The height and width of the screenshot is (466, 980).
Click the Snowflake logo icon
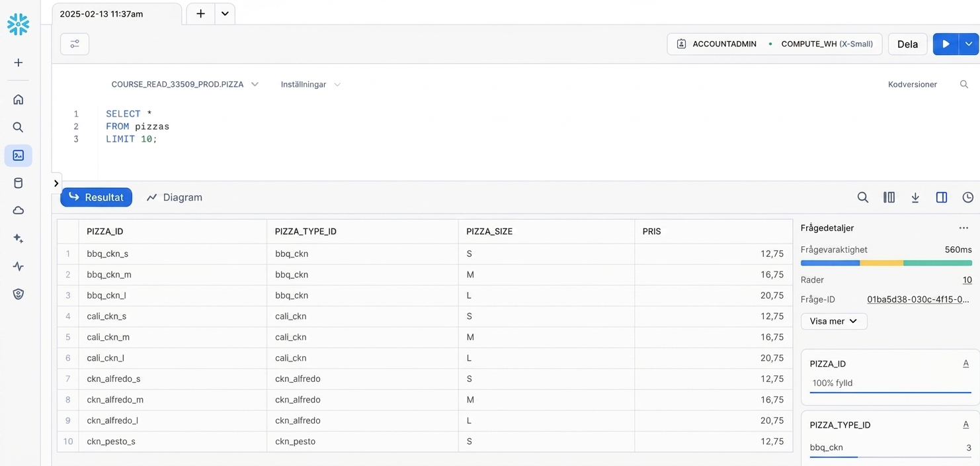[x=18, y=24]
